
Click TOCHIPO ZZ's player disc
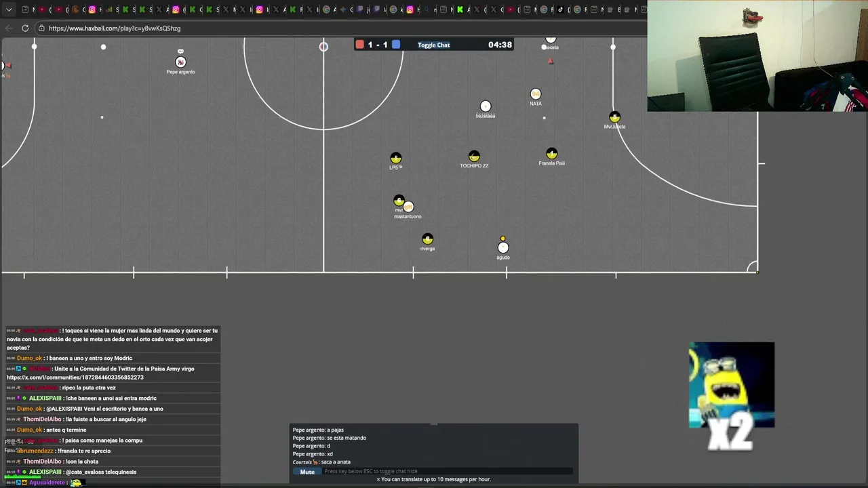[x=474, y=157]
